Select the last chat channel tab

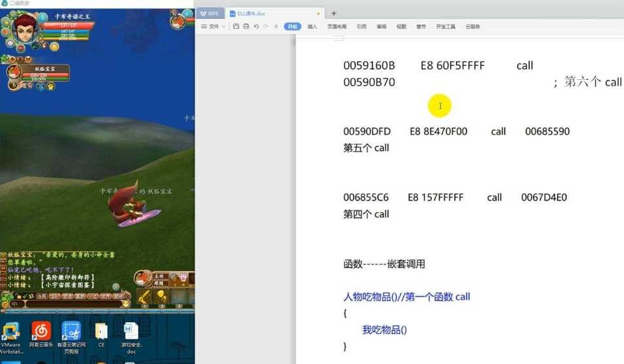(x=118, y=296)
